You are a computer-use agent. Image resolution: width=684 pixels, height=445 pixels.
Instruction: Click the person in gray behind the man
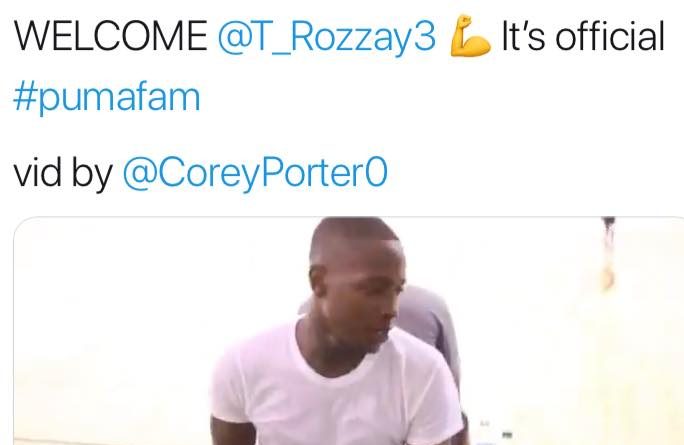pyautogui.click(x=430, y=323)
